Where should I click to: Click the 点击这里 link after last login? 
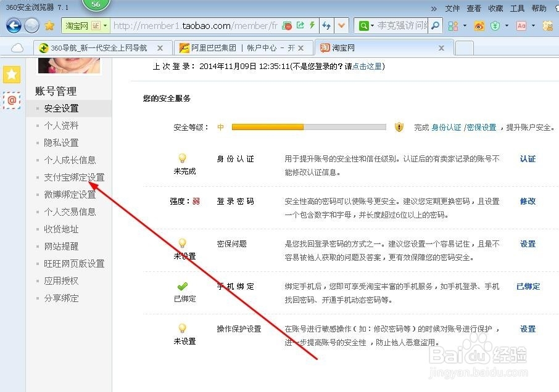[367, 66]
